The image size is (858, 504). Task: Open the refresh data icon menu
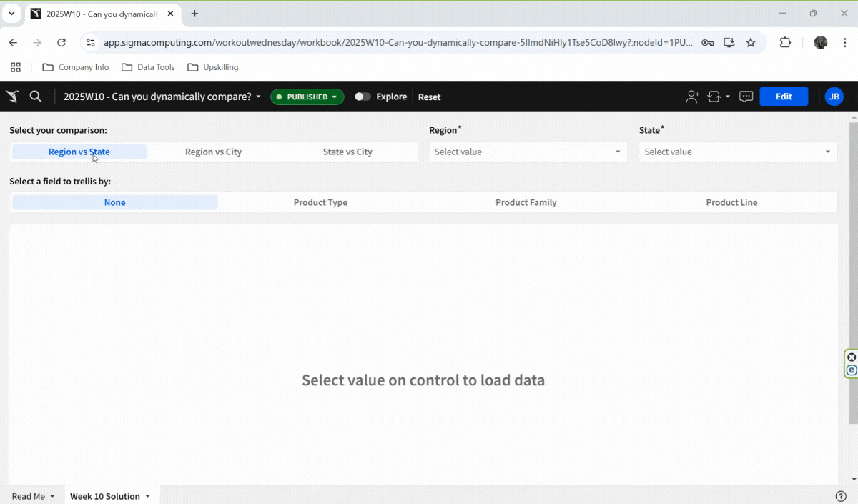click(x=716, y=97)
